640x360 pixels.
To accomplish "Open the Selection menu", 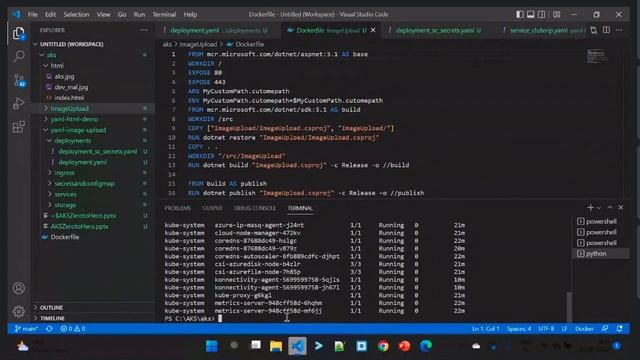I will 76,14.
